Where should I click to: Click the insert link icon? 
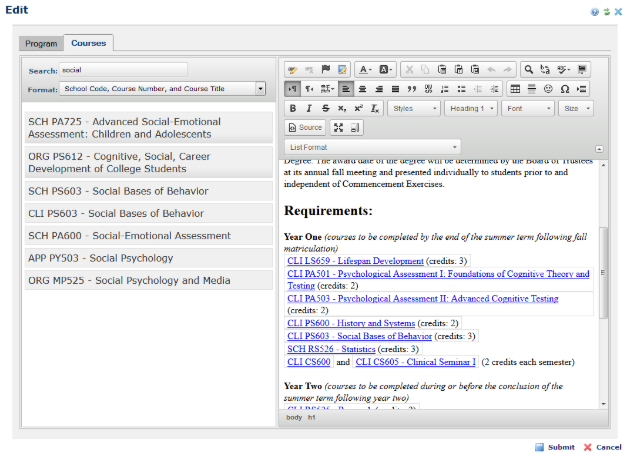click(x=292, y=70)
